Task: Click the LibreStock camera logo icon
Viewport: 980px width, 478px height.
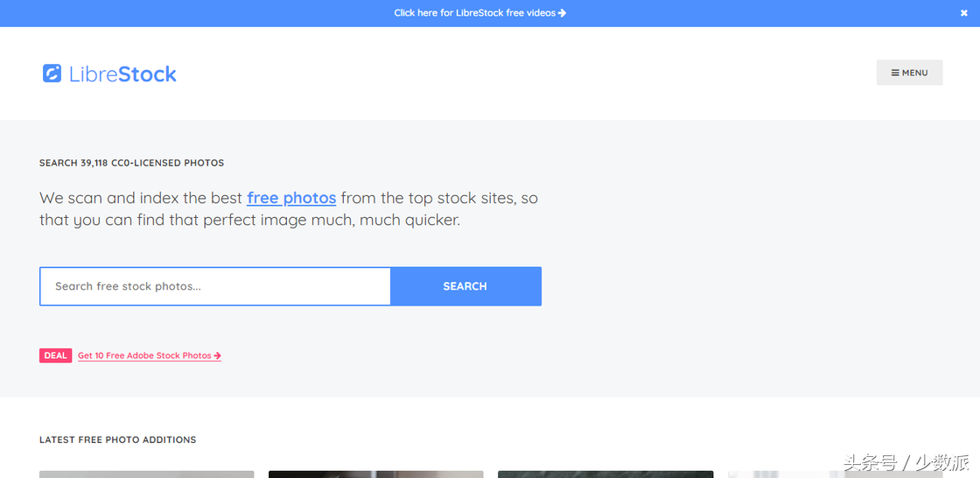Action: pyautogui.click(x=52, y=74)
